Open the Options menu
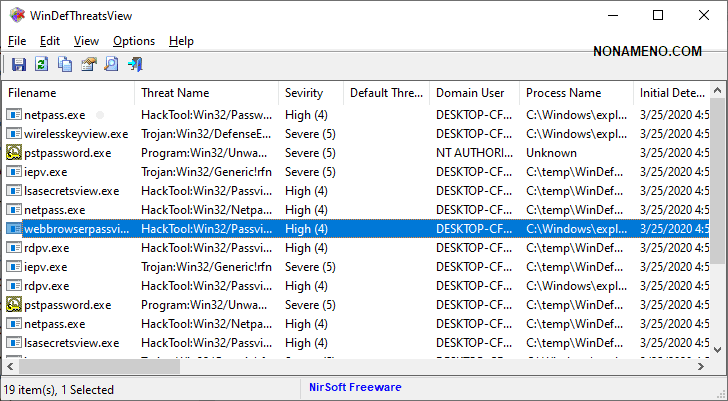The height and width of the screenshot is (401, 728). pyautogui.click(x=134, y=41)
